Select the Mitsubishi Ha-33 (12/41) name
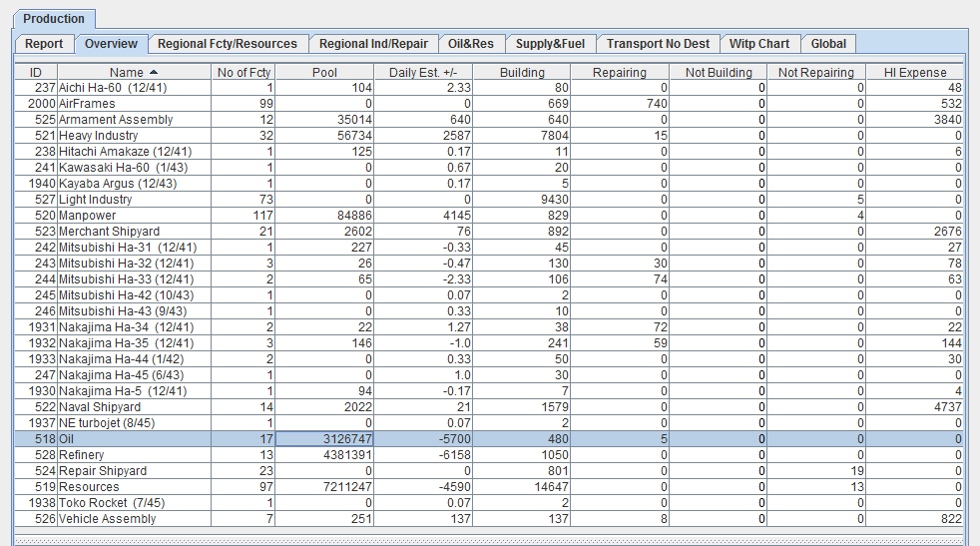The image size is (980, 546). (x=127, y=278)
